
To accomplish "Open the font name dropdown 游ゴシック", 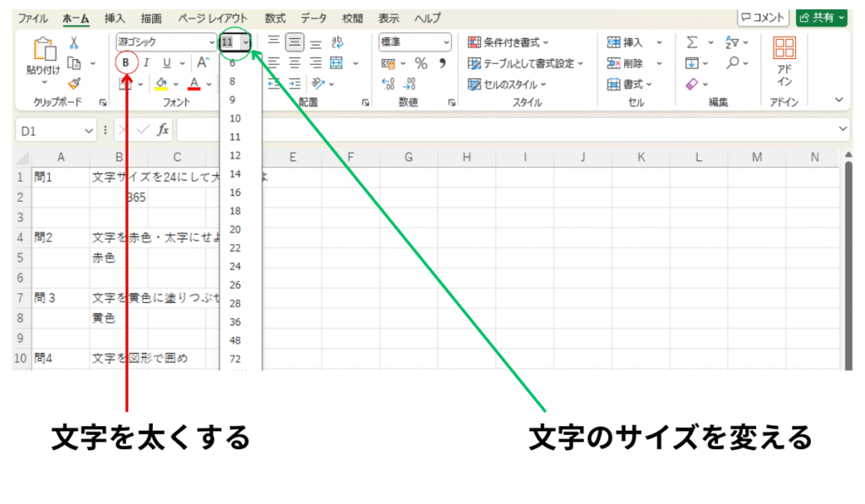I will pos(166,41).
